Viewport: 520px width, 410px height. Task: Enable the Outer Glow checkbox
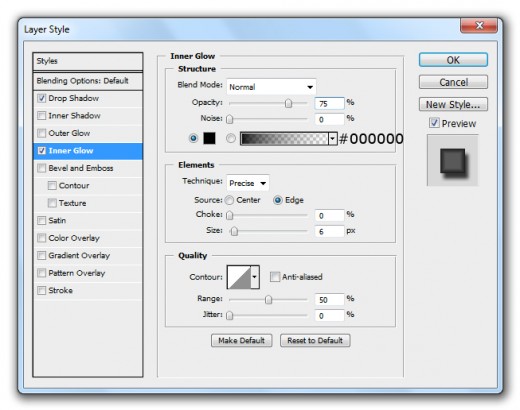(x=42, y=133)
